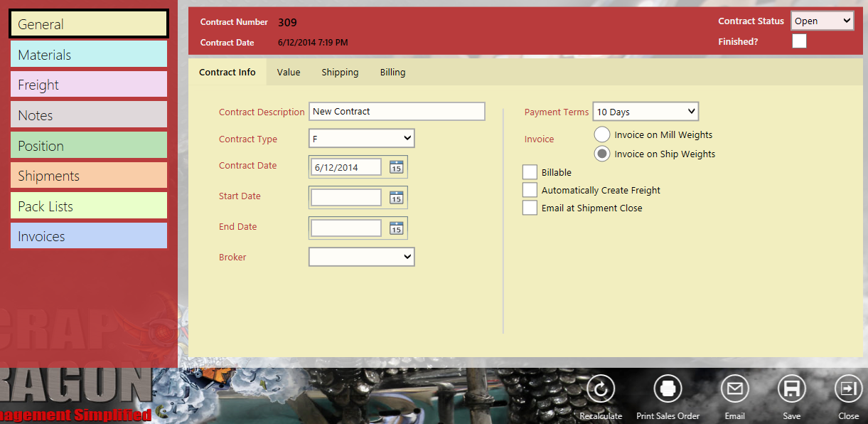
Task: Check Automatically Create Freight
Action: click(x=530, y=190)
